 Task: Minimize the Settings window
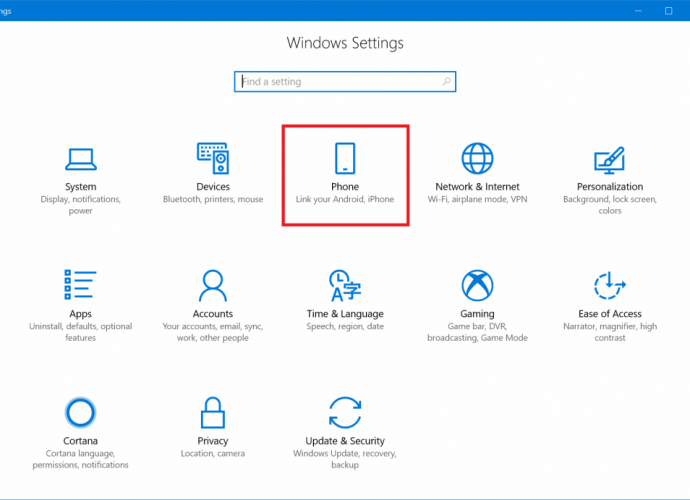tap(638, 11)
